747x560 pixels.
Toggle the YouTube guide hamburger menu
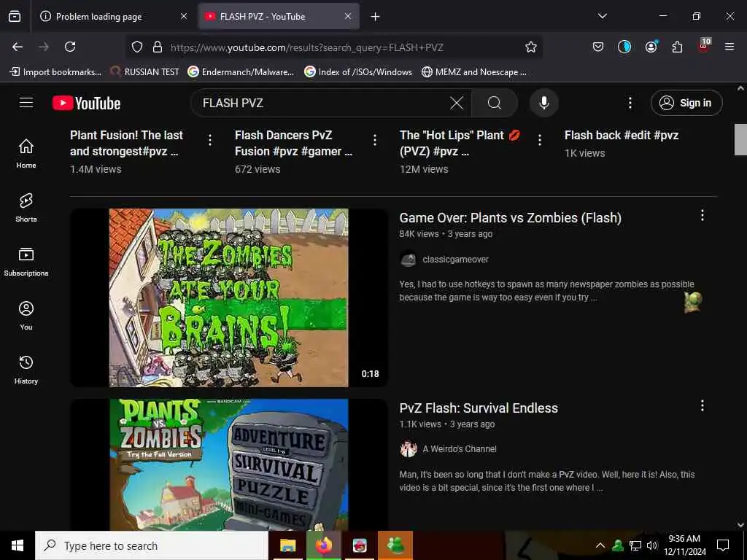point(26,103)
